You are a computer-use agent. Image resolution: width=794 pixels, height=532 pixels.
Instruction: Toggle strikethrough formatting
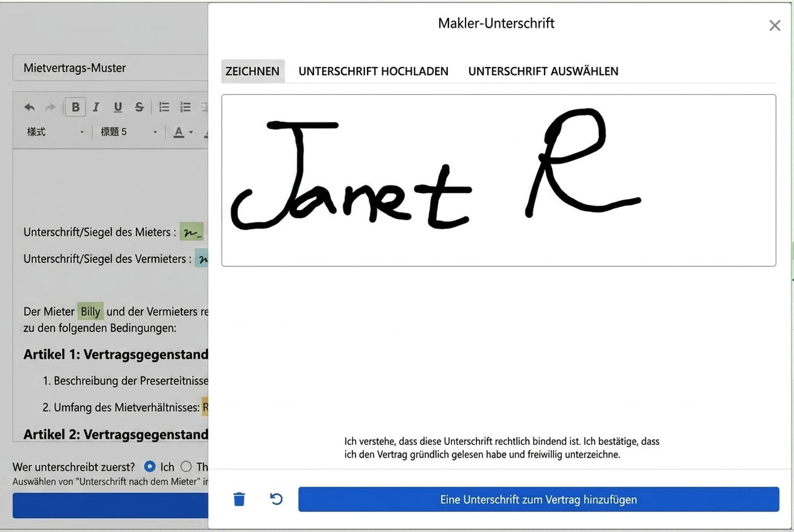tap(139, 107)
